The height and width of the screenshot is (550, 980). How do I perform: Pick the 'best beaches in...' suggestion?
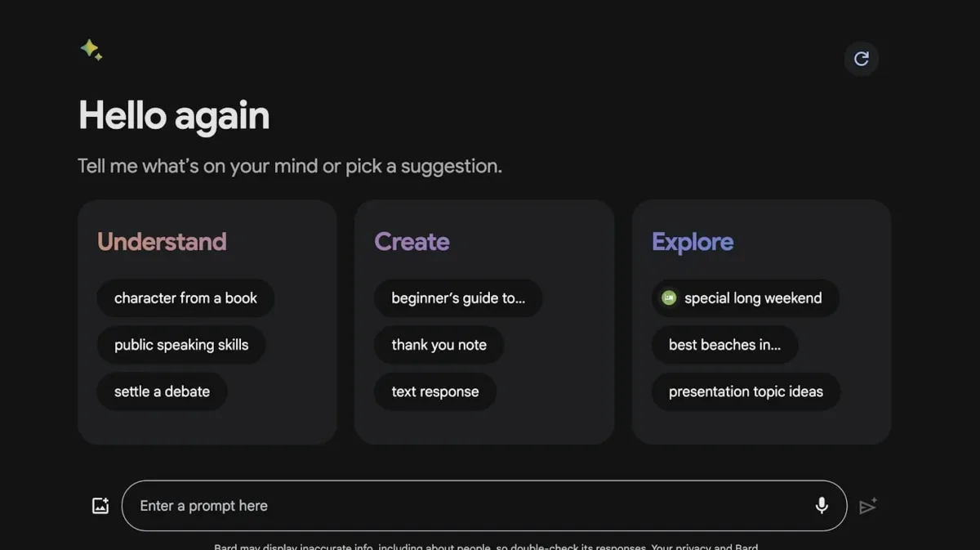pos(724,345)
